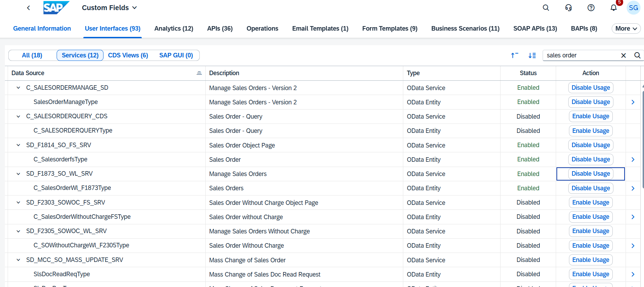Collapse the C_SALESORDERMANAGE_SD row
The width and height of the screenshot is (644, 287).
coord(18,88)
